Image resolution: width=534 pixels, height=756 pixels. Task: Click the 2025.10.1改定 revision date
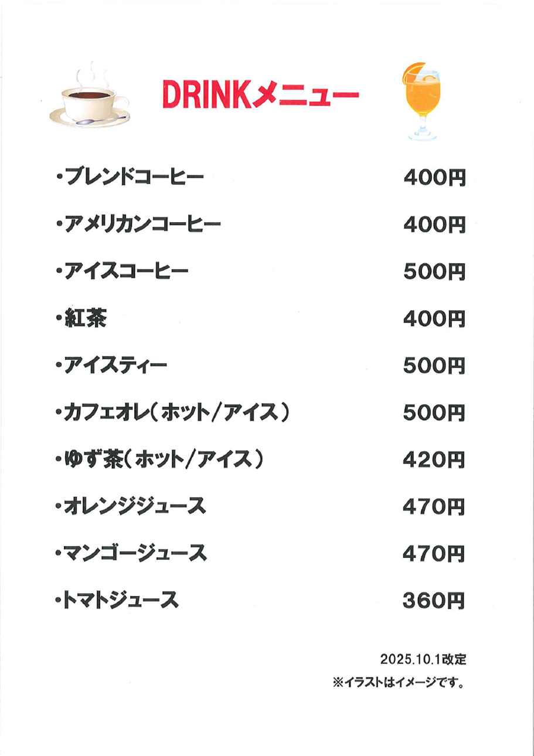(x=423, y=660)
